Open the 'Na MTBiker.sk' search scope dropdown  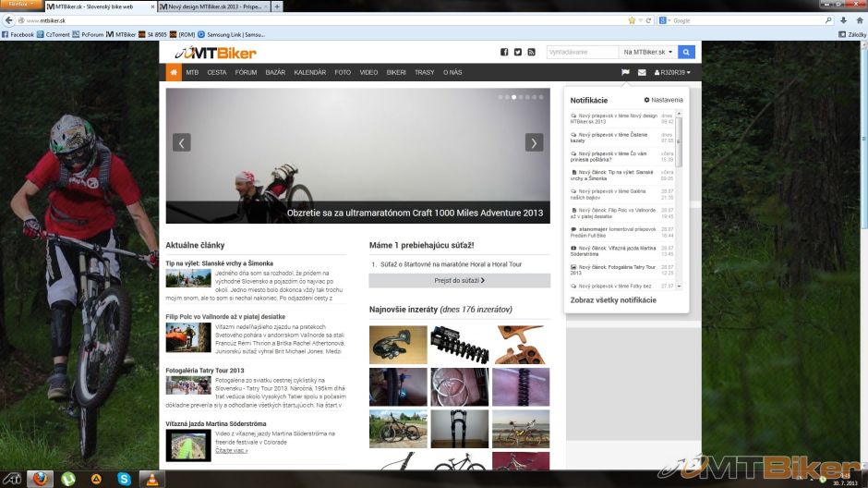click(x=648, y=53)
